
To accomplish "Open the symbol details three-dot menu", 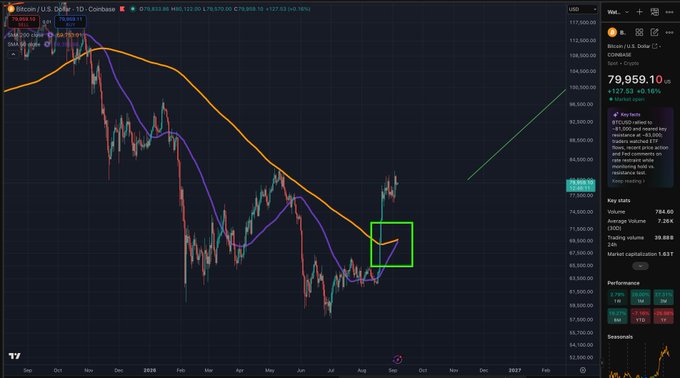I will click(670, 32).
